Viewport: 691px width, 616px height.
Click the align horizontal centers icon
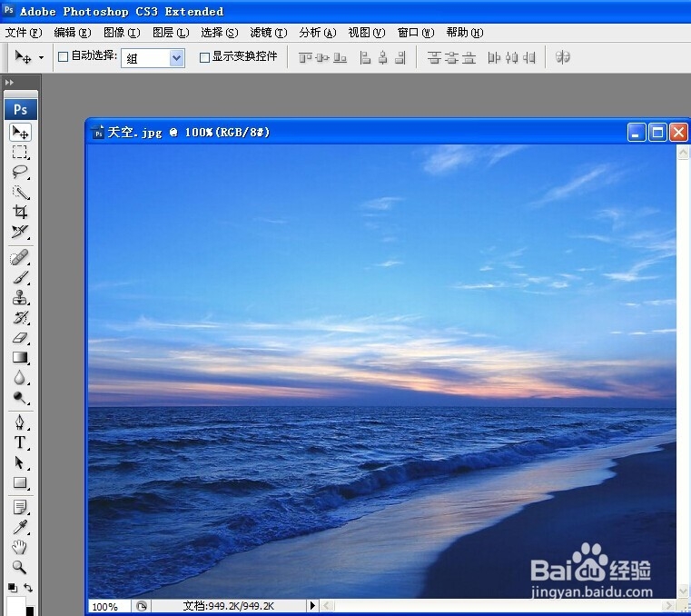(x=383, y=57)
